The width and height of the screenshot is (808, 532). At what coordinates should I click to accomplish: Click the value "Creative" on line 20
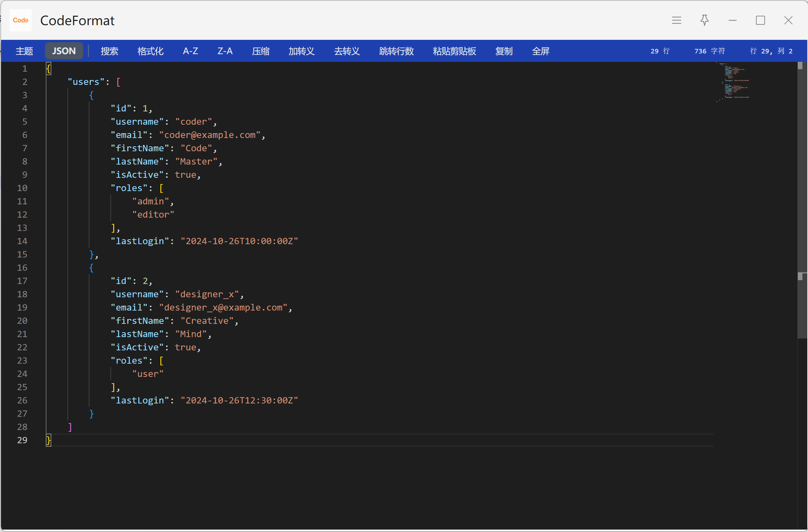(207, 321)
